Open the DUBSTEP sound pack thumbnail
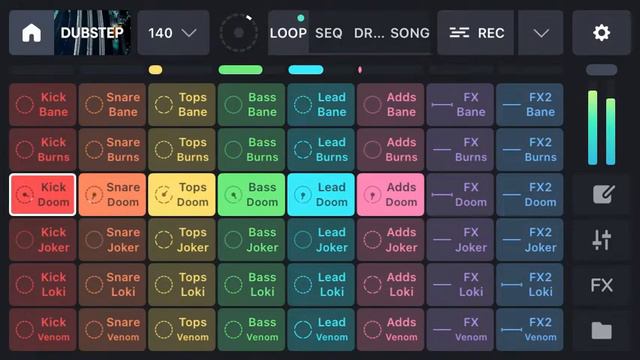This screenshot has height=360, width=640. (92, 33)
